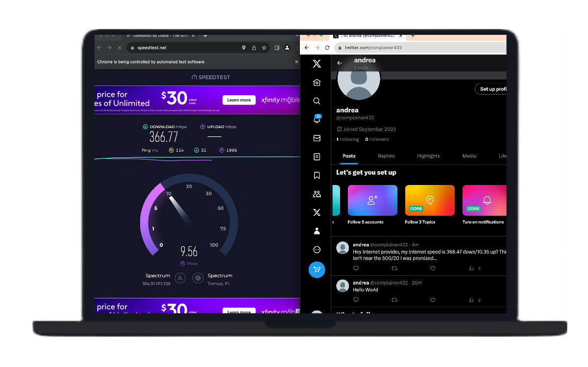The width and height of the screenshot is (588, 367).
Task: Open the Follow 3 Topics card
Action: coord(430,205)
